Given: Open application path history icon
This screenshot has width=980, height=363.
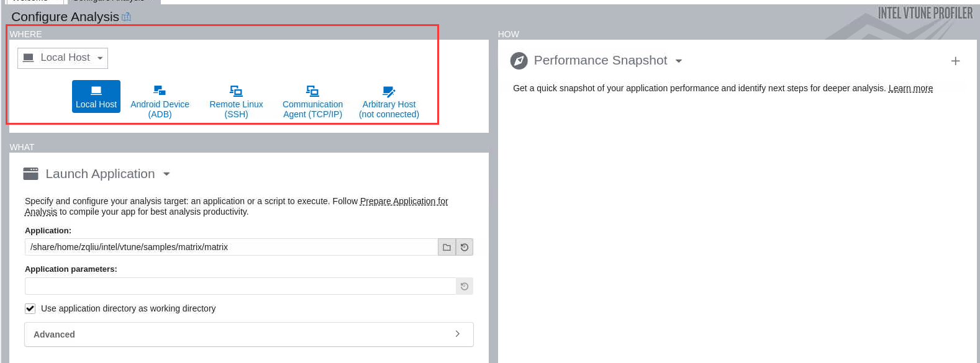Looking at the screenshot, I should tap(465, 247).
